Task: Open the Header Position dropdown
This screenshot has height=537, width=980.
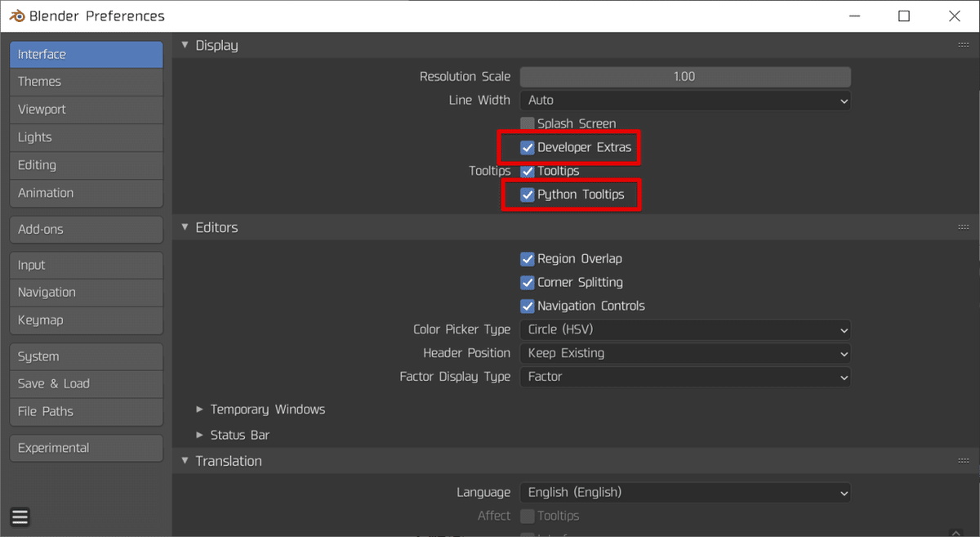Action: click(x=685, y=353)
